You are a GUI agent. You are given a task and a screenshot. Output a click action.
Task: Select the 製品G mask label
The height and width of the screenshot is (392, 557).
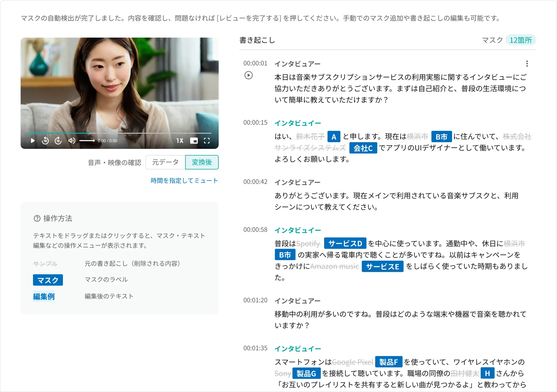pos(307,373)
